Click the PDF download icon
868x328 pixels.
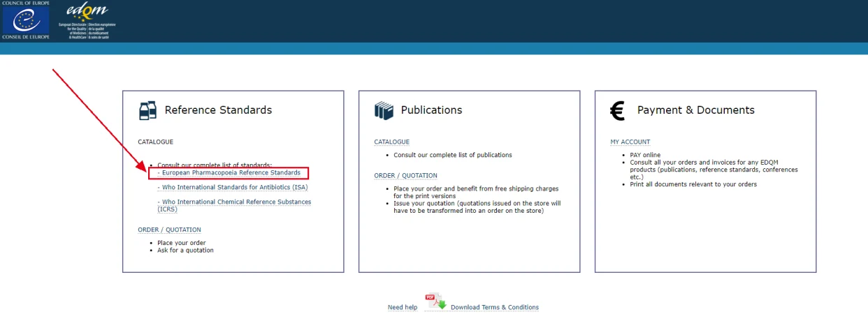(435, 301)
